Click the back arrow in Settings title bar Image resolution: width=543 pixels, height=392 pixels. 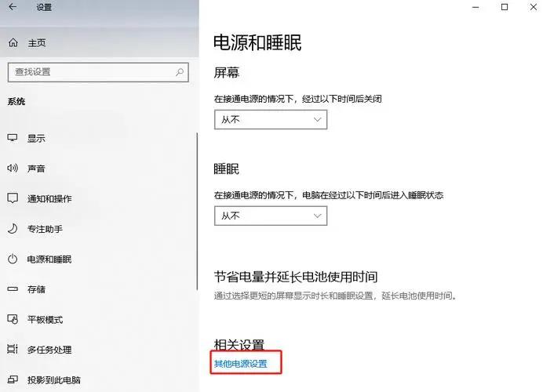click(x=13, y=6)
